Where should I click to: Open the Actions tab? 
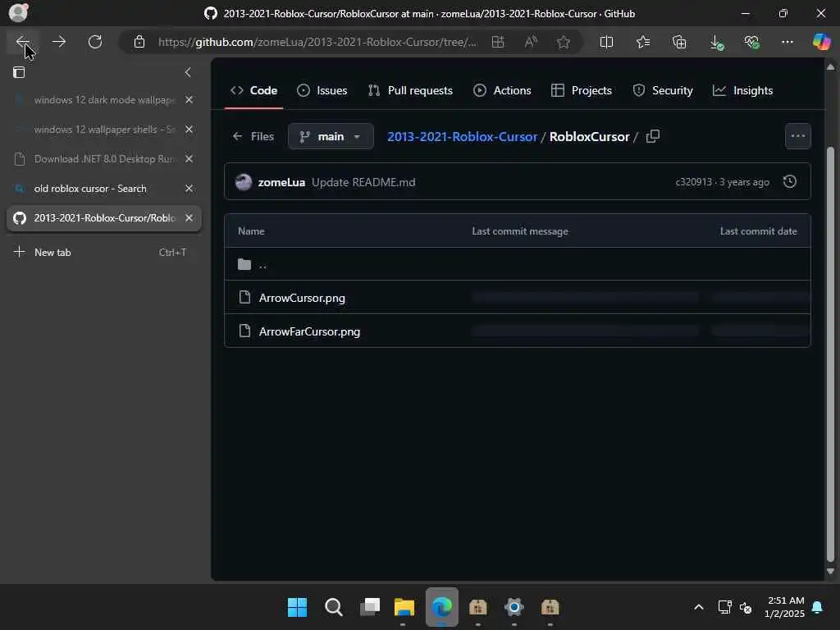[x=503, y=90]
